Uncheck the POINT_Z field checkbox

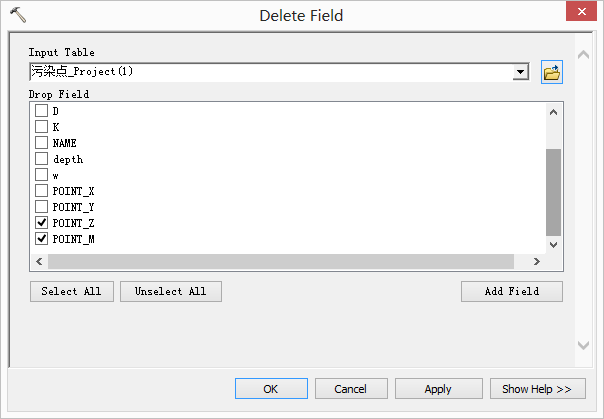[41, 223]
